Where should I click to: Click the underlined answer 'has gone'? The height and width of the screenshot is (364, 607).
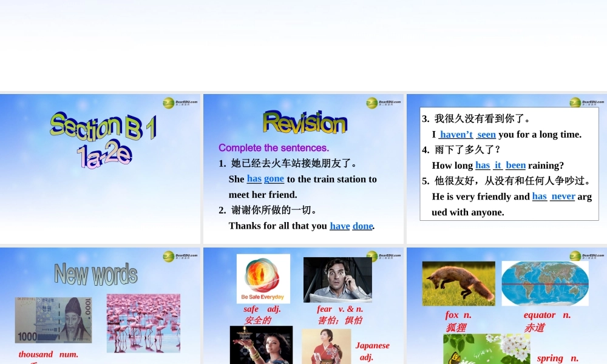coord(265,179)
